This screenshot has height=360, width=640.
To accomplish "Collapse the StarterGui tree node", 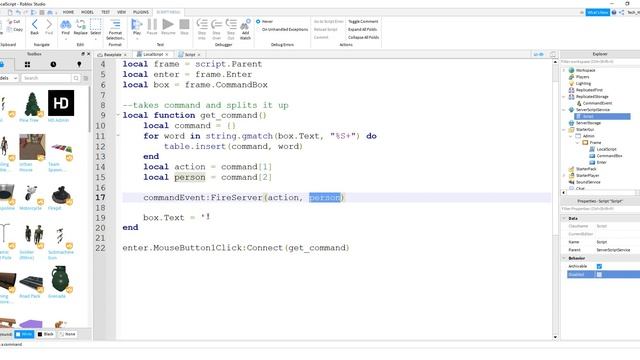I will pos(564,129).
